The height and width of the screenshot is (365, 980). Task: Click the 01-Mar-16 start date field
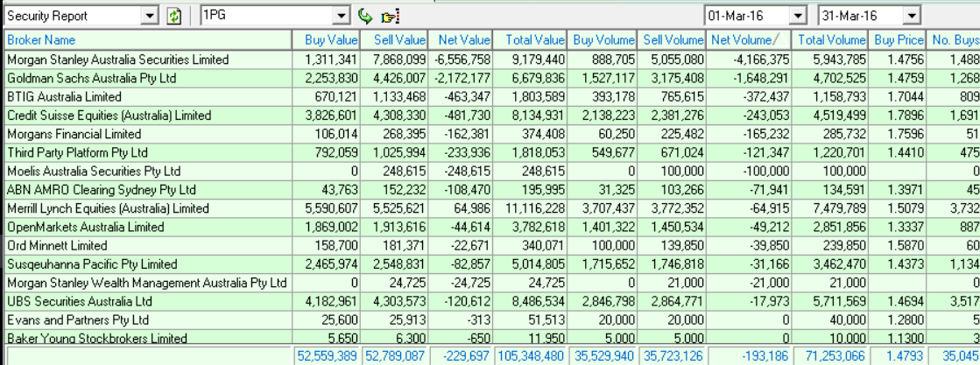tap(747, 16)
